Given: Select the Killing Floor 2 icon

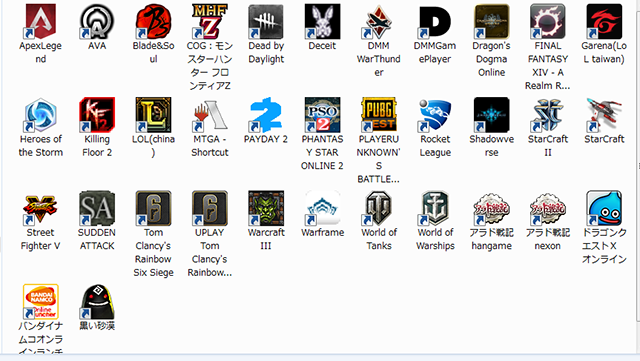Looking at the screenshot, I should tap(97, 115).
